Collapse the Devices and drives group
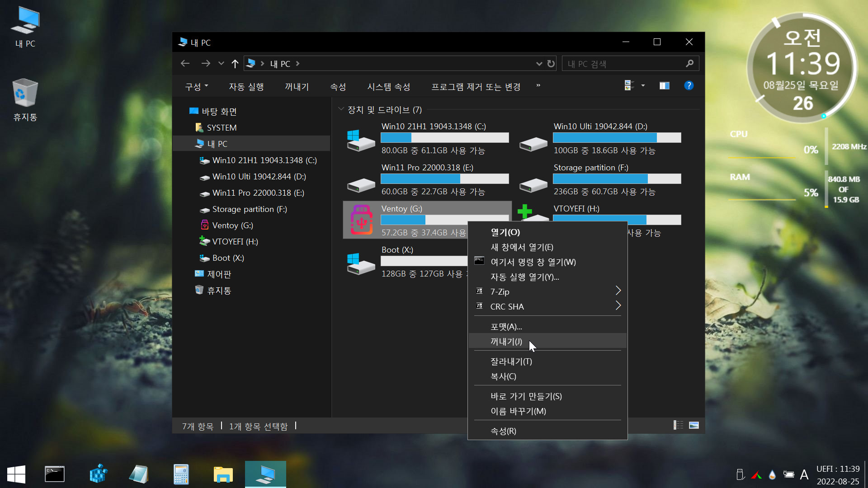Image resolution: width=868 pixels, height=488 pixels. [x=341, y=109]
